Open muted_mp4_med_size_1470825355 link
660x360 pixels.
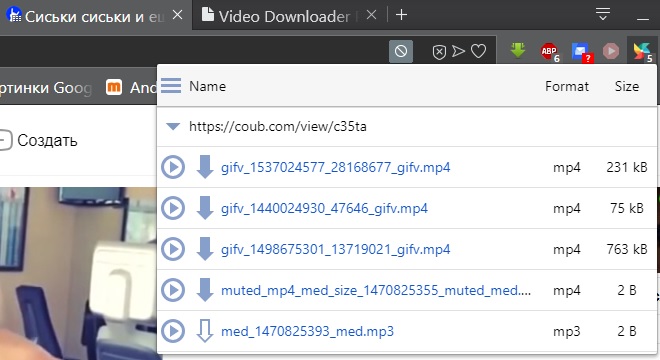point(376,290)
